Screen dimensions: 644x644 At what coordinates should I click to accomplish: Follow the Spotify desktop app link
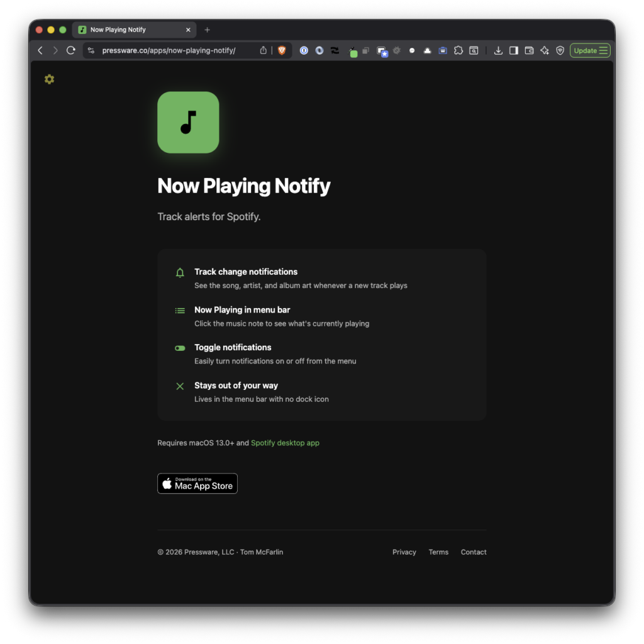(x=285, y=443)
